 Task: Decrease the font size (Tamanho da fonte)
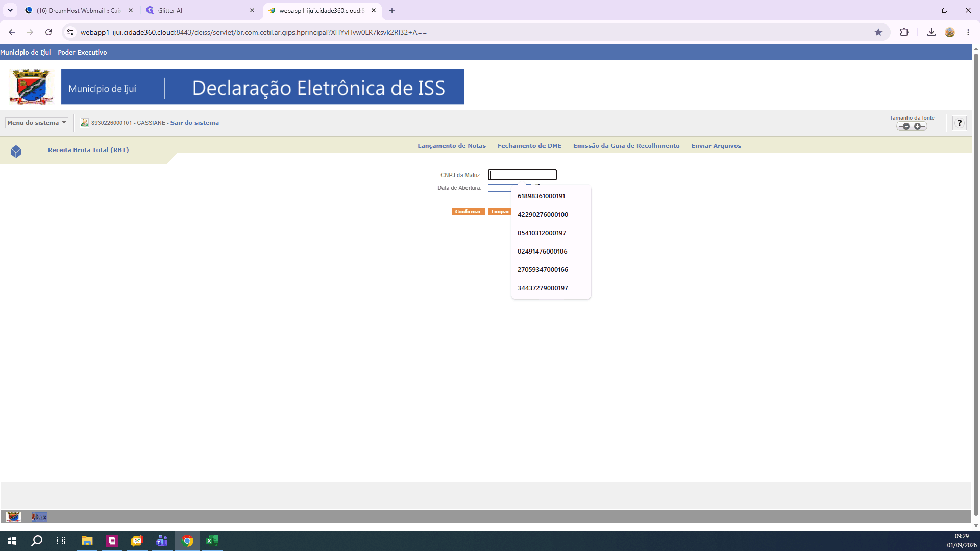904,126
